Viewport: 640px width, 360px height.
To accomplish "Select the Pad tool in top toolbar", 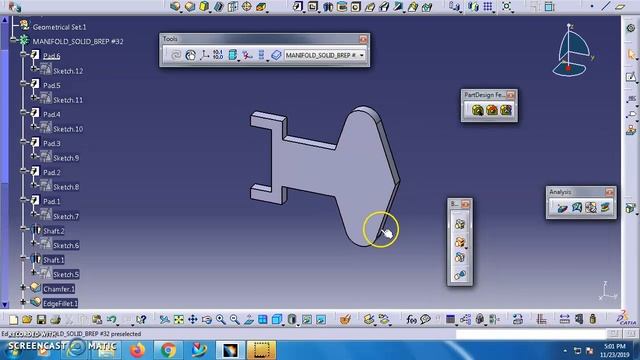I will [x=298, y=6].
